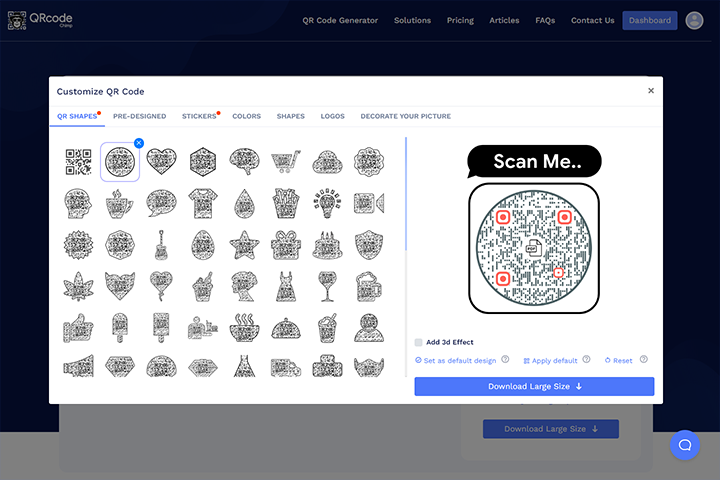
Task: Choose the birthday cake QR shape
Action: [x=327, y=245]
